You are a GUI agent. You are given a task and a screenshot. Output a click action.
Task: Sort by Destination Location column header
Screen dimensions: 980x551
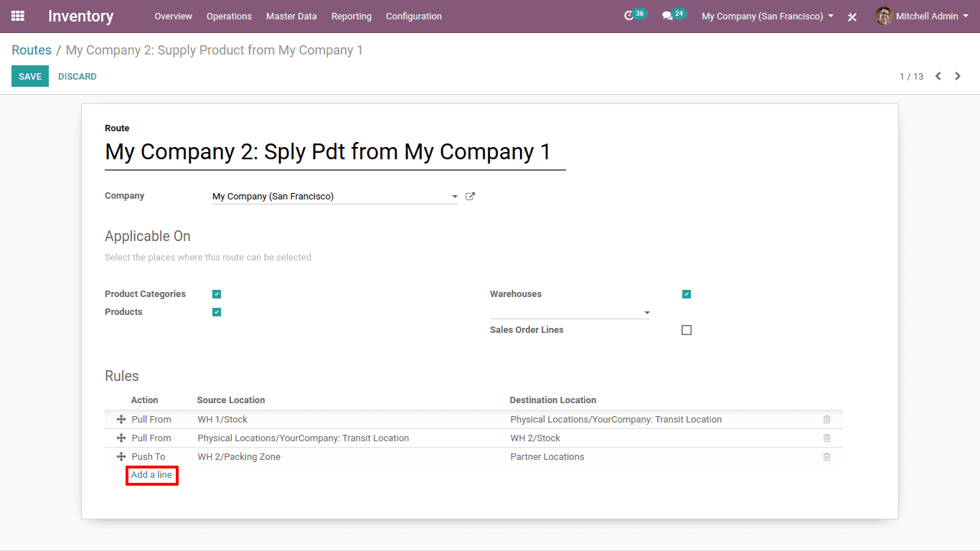click(553, 400)
